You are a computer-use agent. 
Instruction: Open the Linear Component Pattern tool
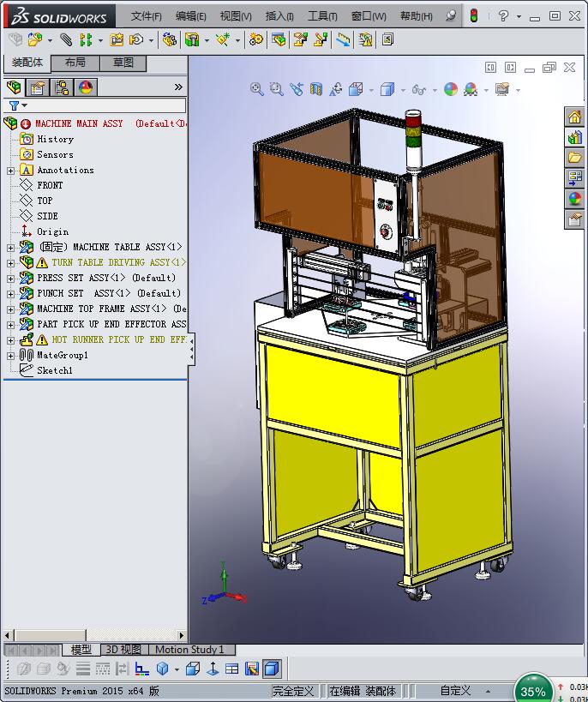(x=86, y=39)
